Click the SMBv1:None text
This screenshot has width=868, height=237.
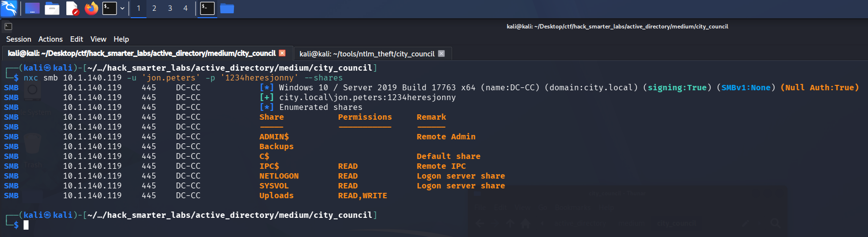(x=746, y=88)
